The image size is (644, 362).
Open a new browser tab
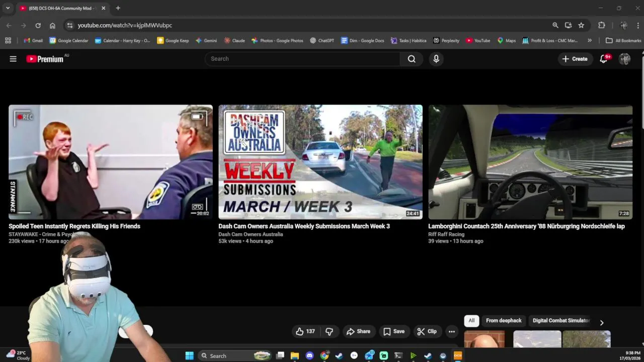pyautogui.click(x=118, y=8)
